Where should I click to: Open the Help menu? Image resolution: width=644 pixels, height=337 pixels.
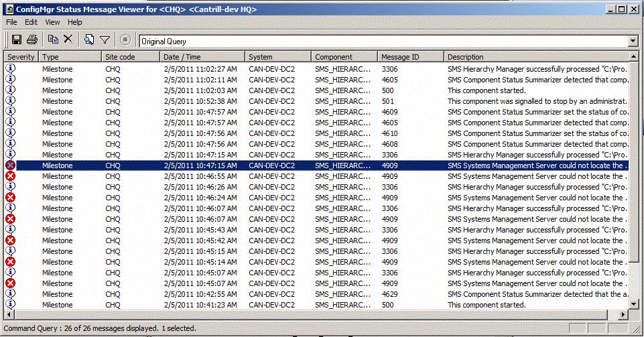click(75, 22)
